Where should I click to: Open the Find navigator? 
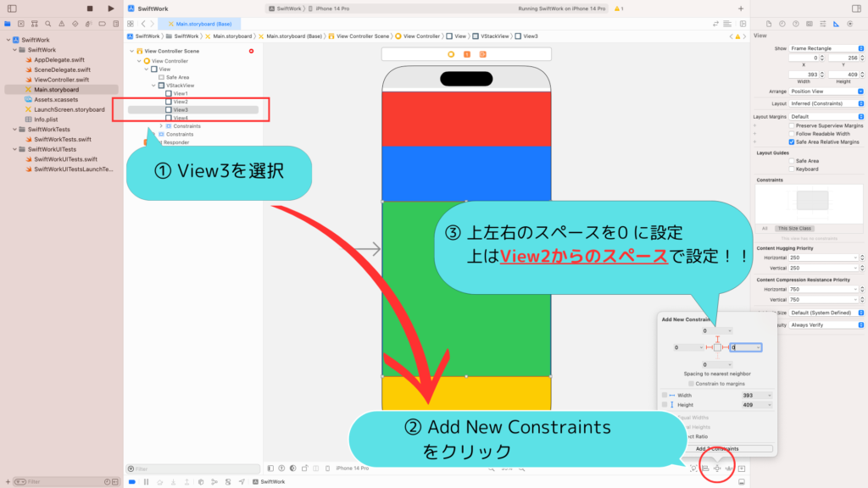coord(48,24)
